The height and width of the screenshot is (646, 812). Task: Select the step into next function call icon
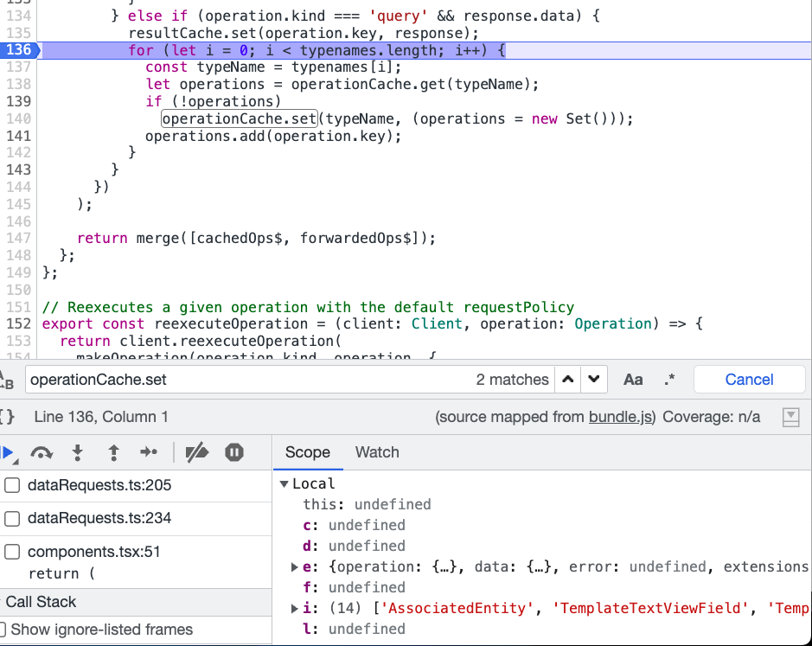[77, 452]
